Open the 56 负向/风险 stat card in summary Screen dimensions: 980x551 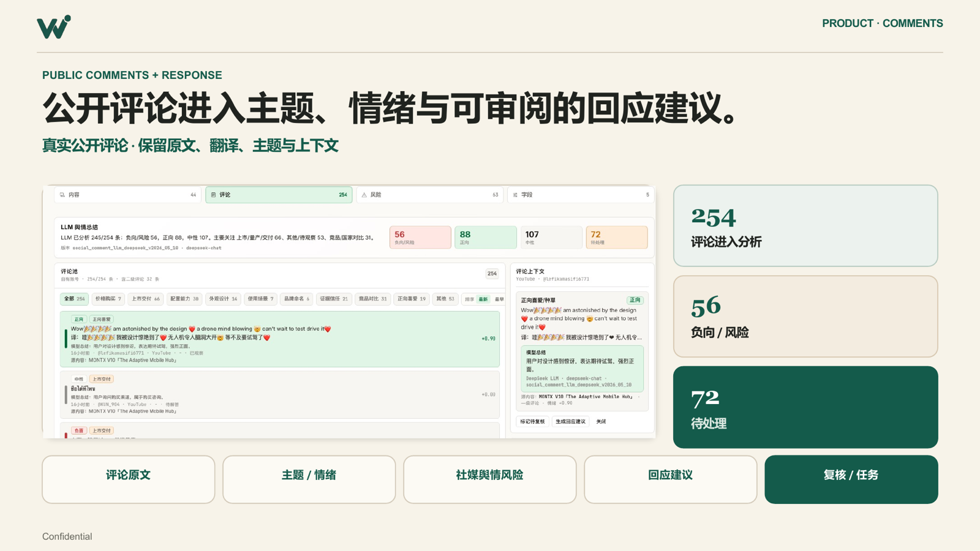[x=420, y=237]
